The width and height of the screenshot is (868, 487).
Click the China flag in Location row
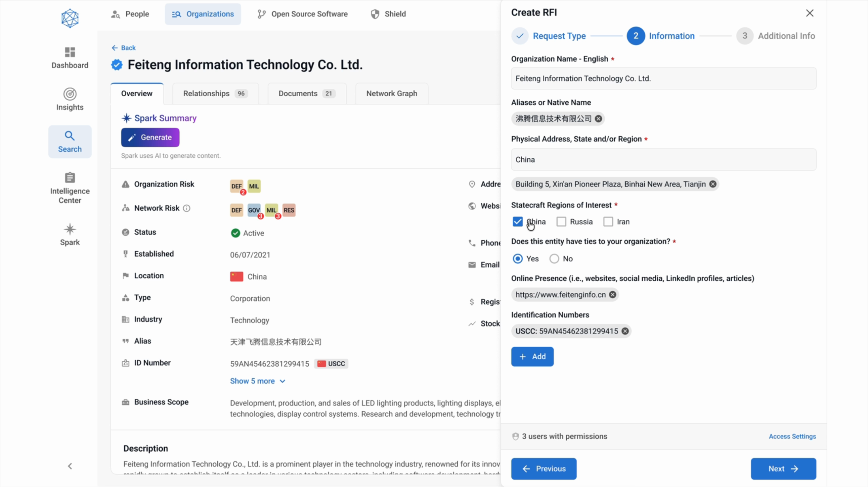pyautogui.click(x=236, y=276)
